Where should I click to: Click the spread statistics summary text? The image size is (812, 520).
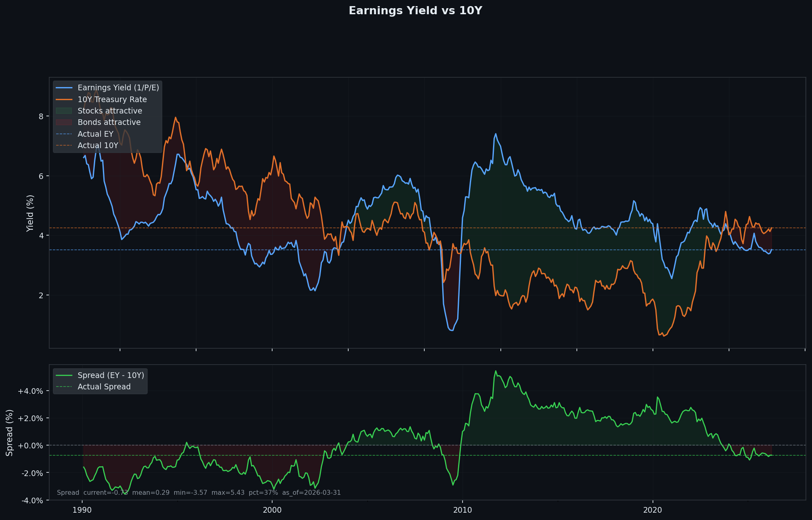tap(199, 493)
